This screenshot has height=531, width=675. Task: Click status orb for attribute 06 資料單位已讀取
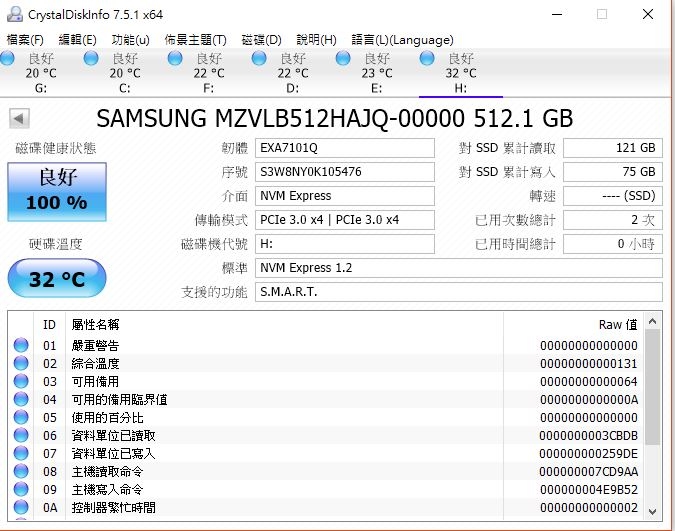click(21, 435)
